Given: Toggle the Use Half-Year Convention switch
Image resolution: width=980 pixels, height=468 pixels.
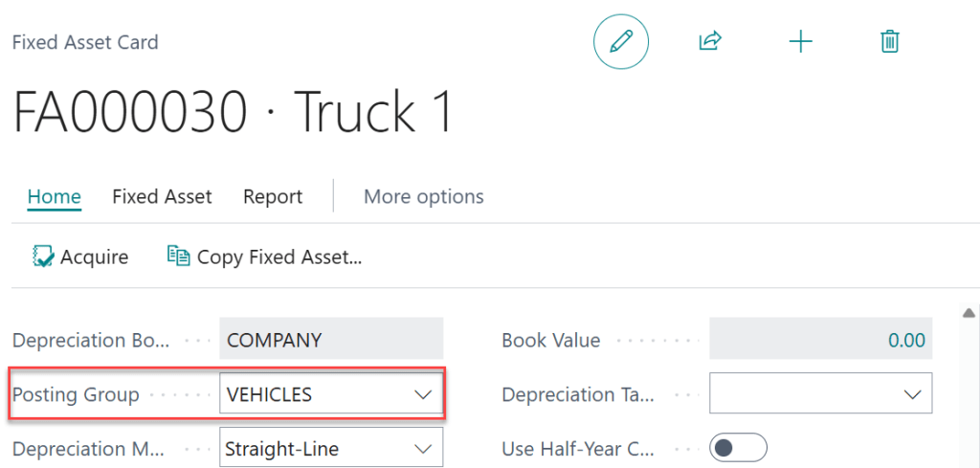Looking at the screenshot, I should [738, 448].
